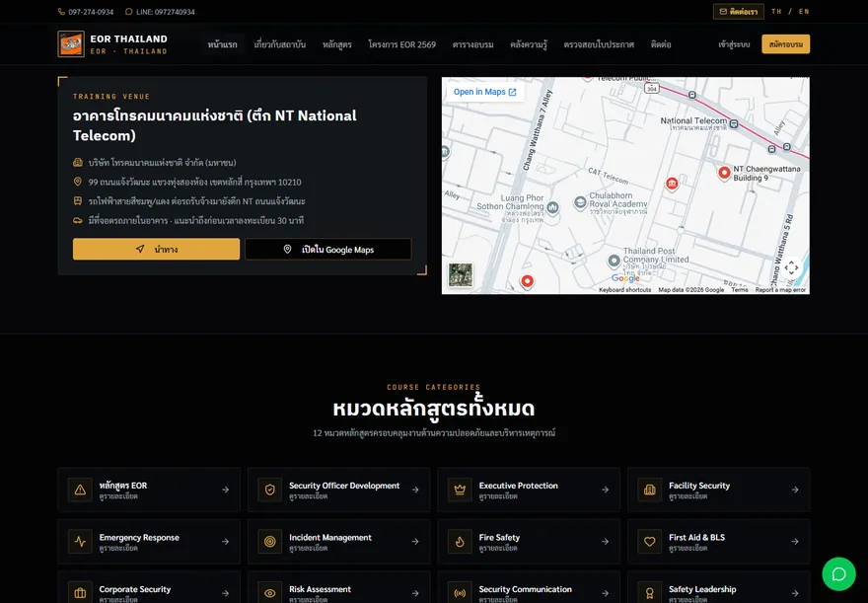Switch language to TH
Screen dimensions: 868x603
tap(776, 12)
